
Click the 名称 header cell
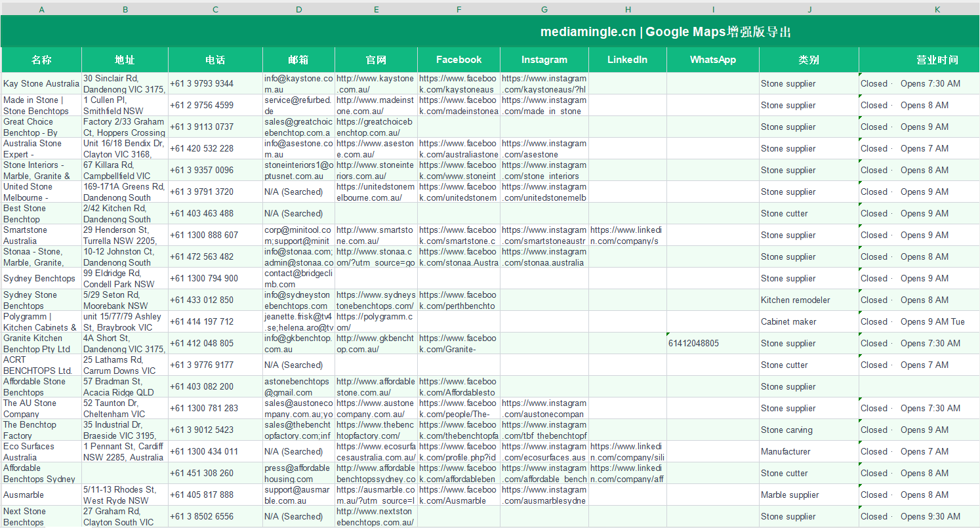41,60
